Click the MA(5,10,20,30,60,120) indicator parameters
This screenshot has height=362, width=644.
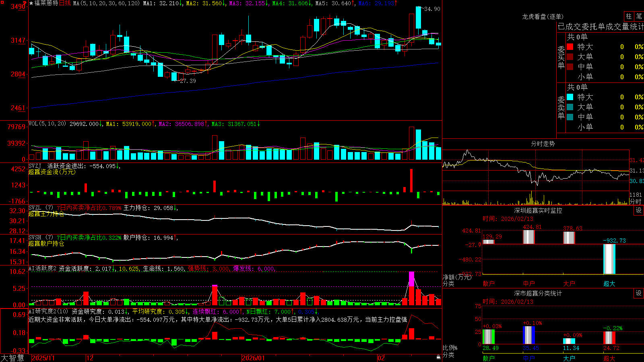pos(106,3)
